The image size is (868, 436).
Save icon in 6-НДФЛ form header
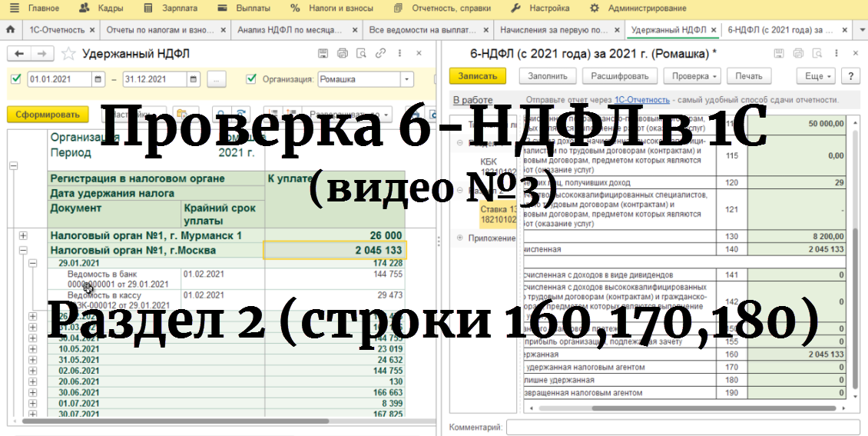tap(779, 54)
